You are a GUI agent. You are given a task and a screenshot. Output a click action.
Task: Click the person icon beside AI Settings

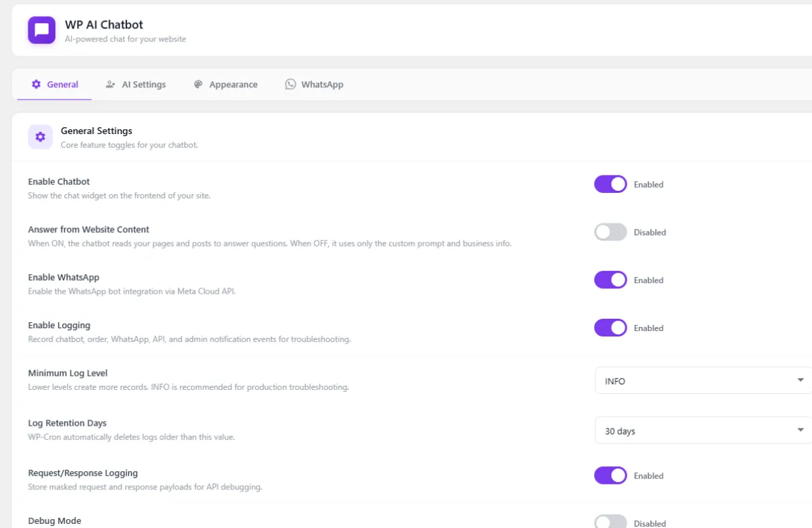pos(110,85)
